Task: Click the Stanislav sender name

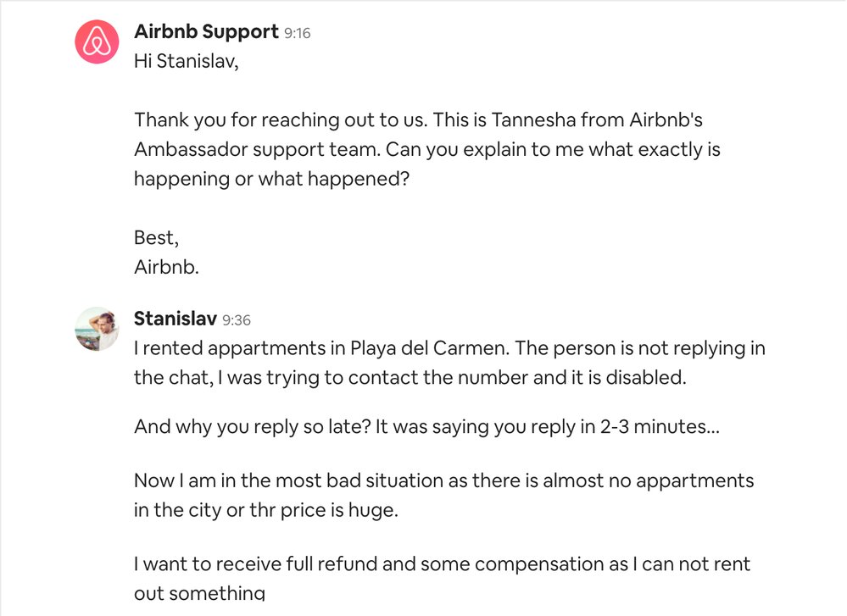Action: (176, 319)
